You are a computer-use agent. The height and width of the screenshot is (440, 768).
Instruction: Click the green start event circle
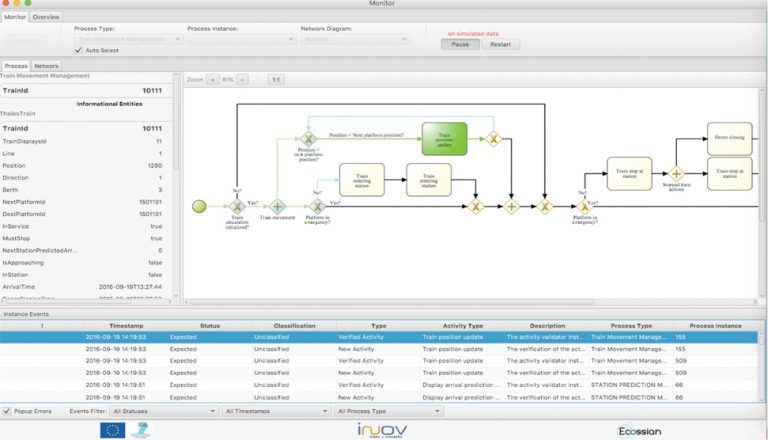click(x=199, y=206)
